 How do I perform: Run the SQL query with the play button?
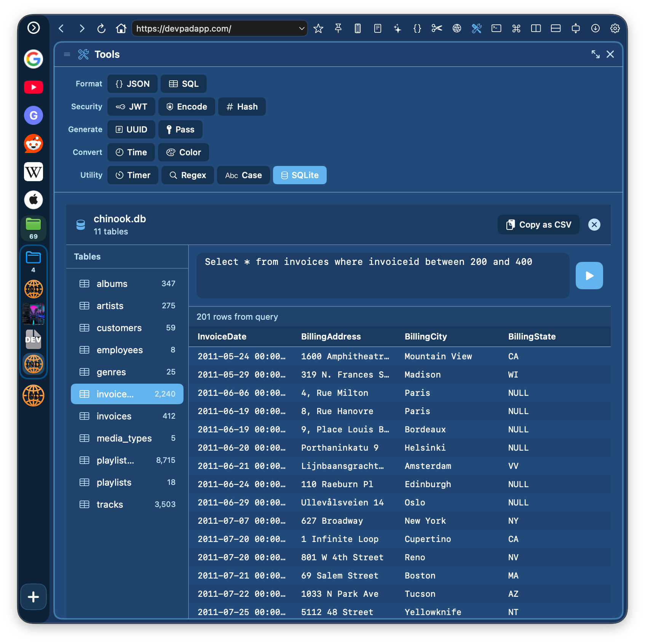(589, 276)
